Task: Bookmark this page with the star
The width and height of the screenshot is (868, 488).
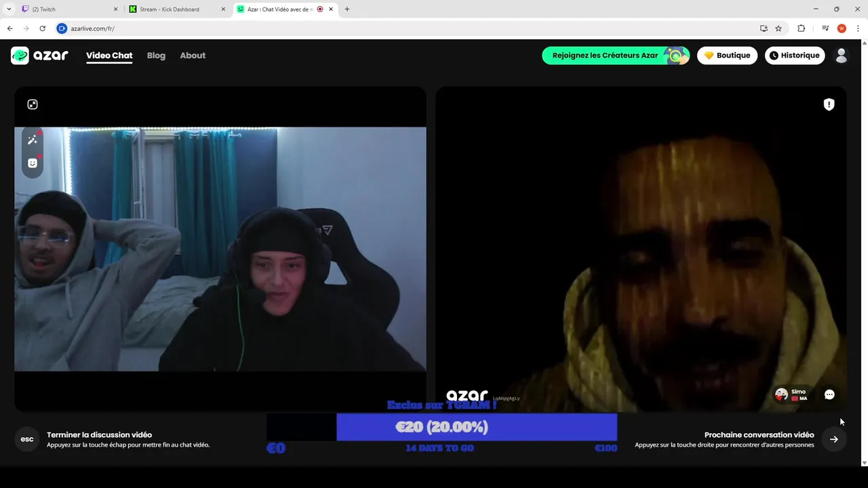Action: (x=778, y=28)
